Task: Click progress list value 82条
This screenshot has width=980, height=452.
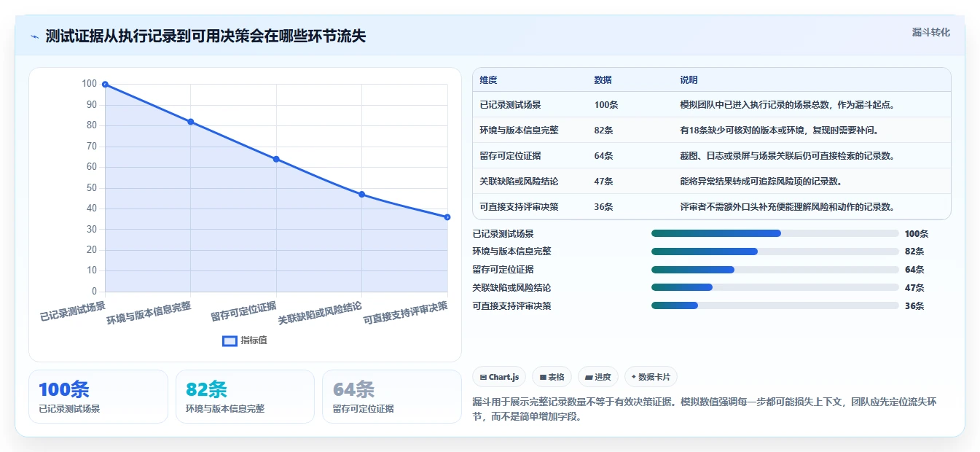Action: click(914, 252)
